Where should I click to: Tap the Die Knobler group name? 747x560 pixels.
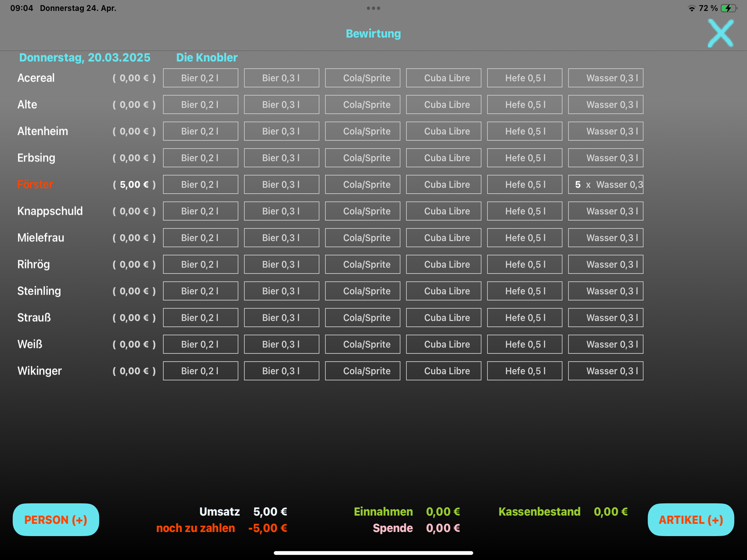pyautogui.click(x=207, y=57)
